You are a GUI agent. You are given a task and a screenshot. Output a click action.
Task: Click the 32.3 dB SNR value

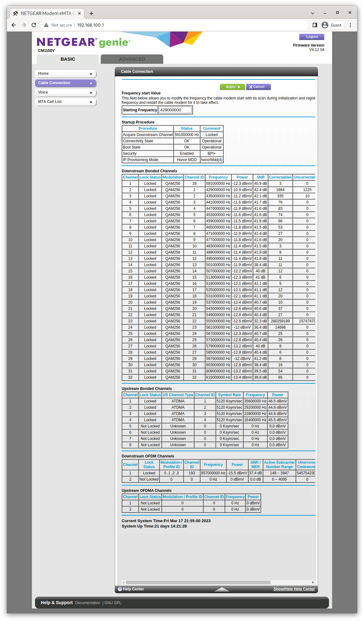(260, 321)
